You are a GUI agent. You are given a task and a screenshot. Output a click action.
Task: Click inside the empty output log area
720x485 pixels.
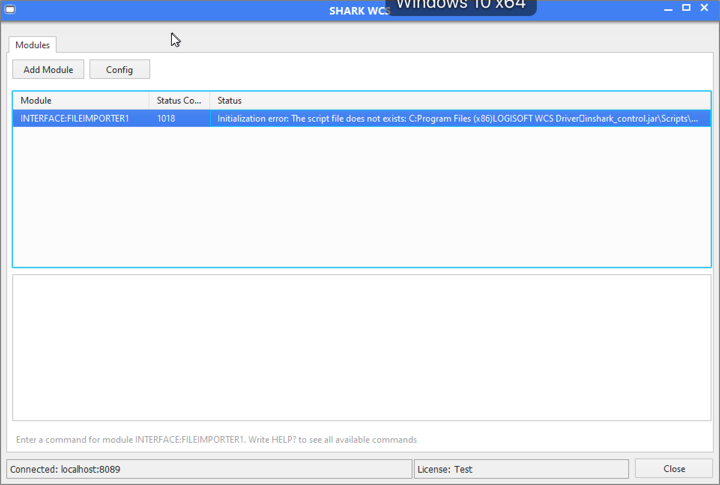pyautogui.click(x=361, y=348)
